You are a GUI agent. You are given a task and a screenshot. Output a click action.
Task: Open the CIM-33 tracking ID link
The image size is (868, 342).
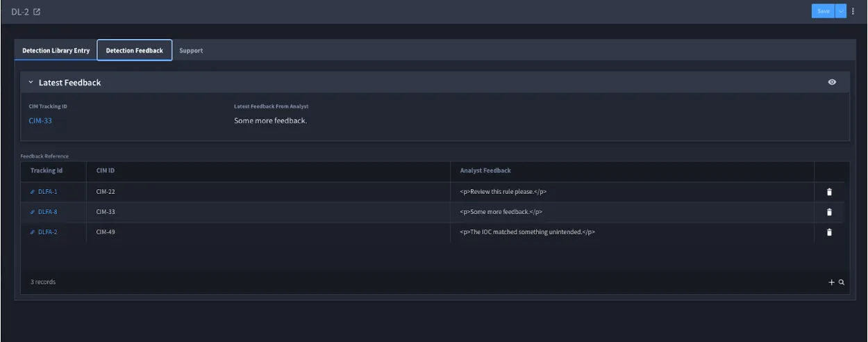coord(41,120)
